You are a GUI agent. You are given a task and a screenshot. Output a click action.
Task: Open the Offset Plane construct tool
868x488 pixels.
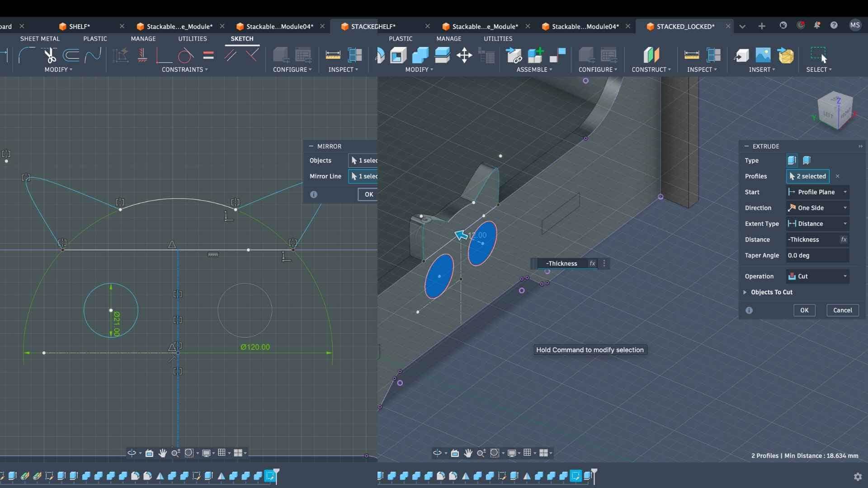[x=651, y=56]
